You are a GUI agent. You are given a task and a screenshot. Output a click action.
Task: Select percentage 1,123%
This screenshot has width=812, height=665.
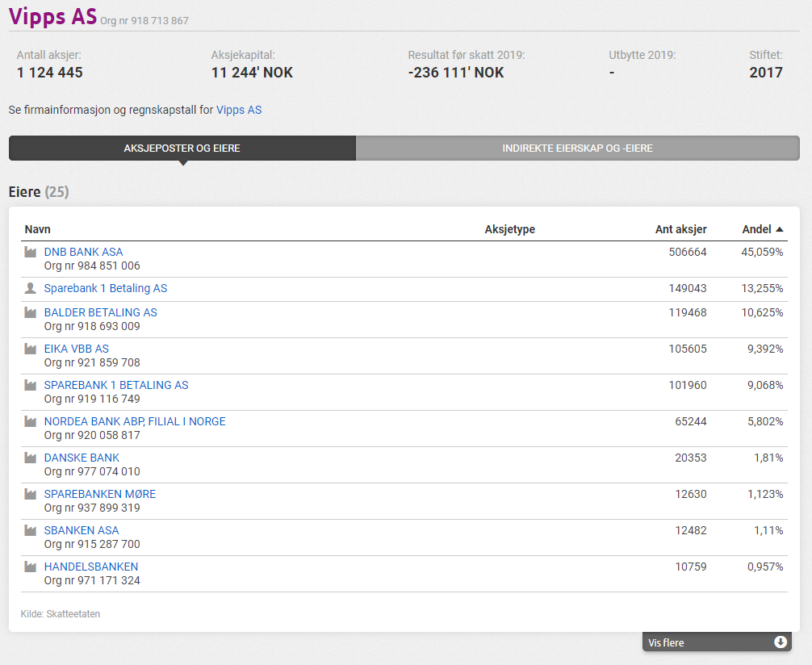765,494
